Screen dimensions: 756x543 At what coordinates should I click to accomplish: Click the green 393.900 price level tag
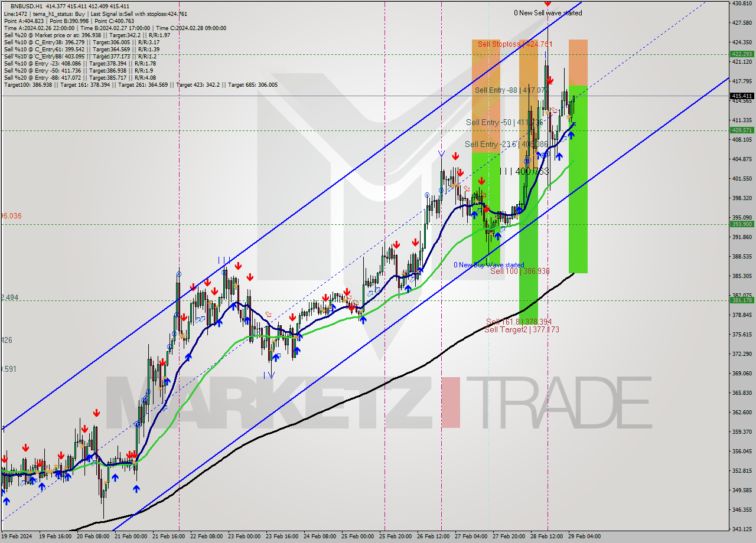tap(742, 224)
